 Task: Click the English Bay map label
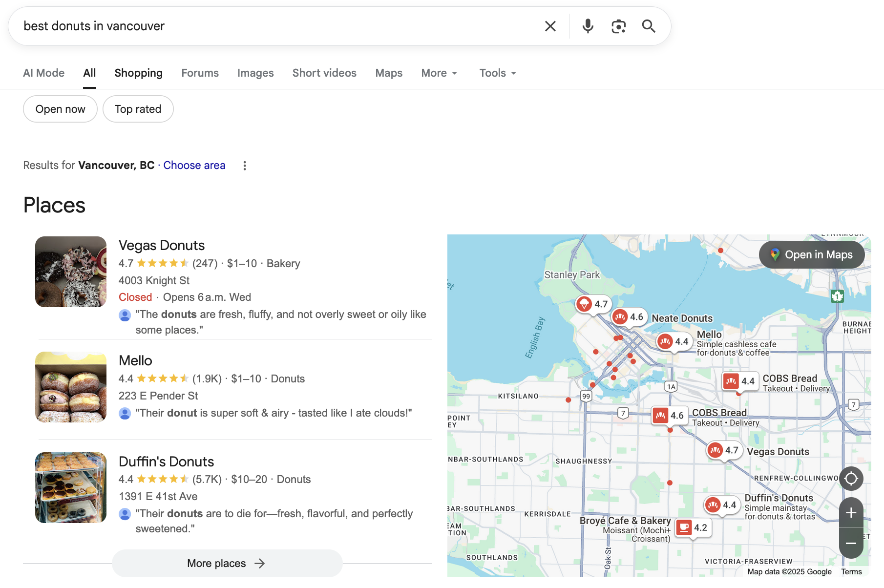point(535,337)
